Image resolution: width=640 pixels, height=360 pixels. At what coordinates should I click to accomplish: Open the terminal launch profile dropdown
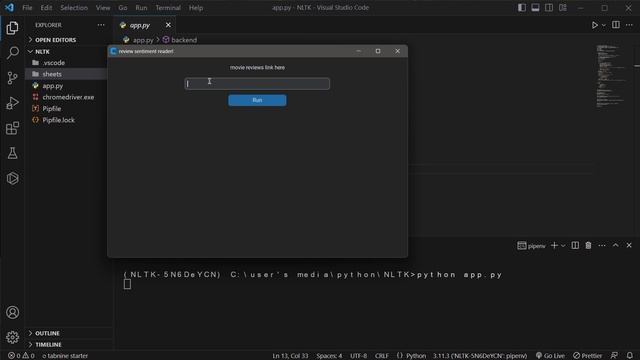(563, 246)
